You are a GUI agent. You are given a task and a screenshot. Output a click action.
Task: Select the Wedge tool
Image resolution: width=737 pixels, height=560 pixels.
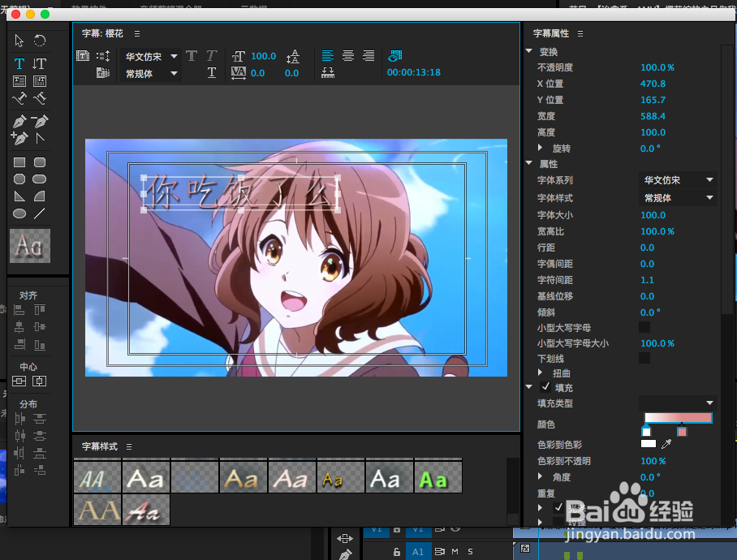pos(19,196)
